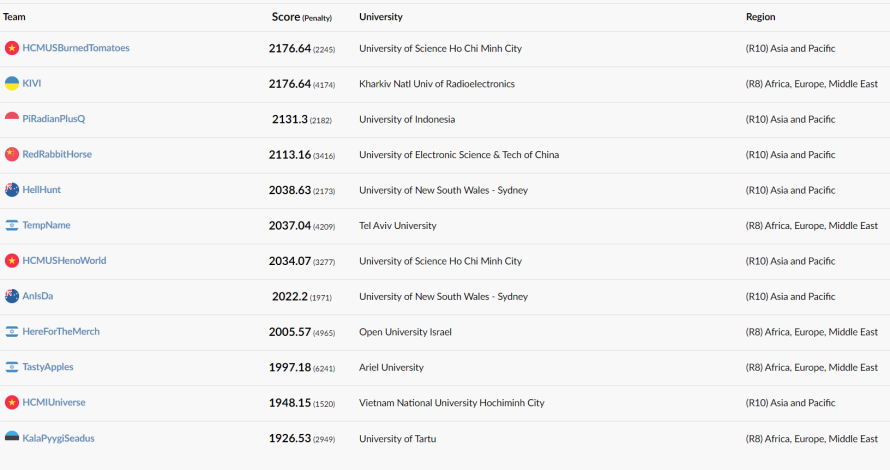Click the Australia flag icon beside HellHunt
Image resolution: width=890 pixels, height=470 pixels.
point(12,190)
